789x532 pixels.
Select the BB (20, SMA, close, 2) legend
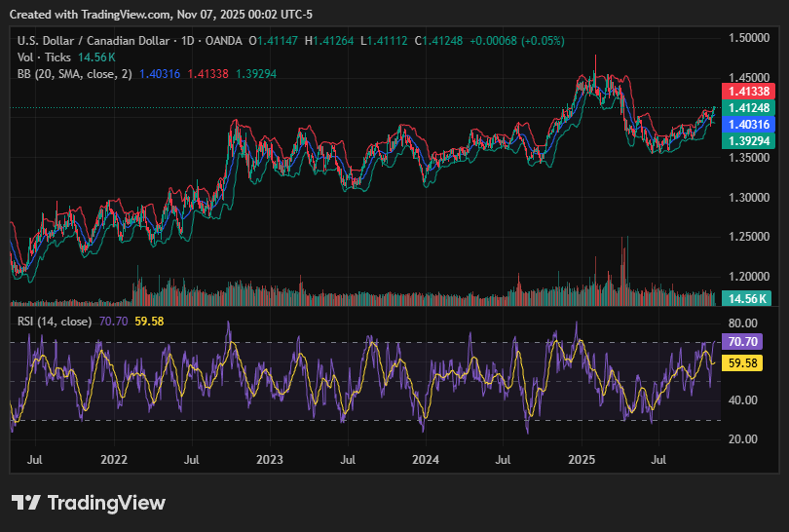pos(74,74)
